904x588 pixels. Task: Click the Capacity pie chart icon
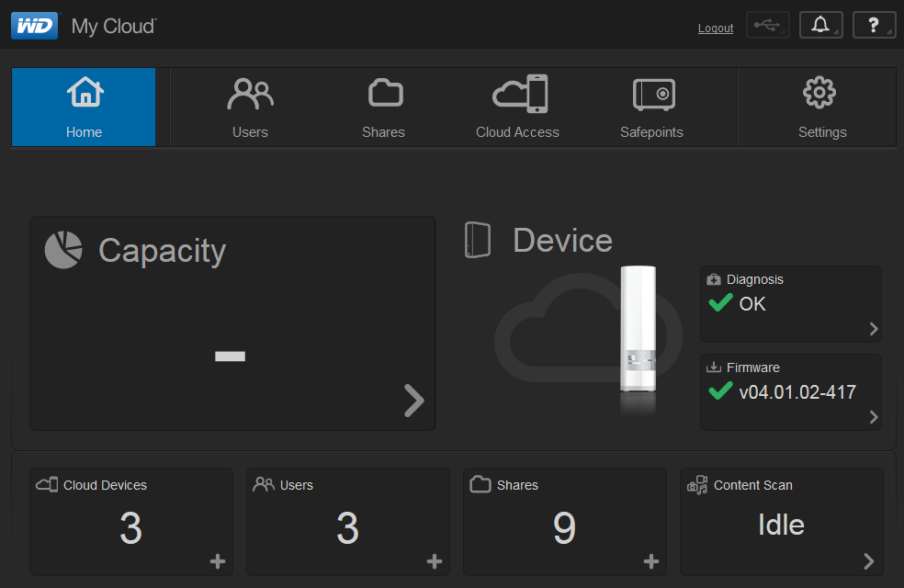[x=63, y=250]
